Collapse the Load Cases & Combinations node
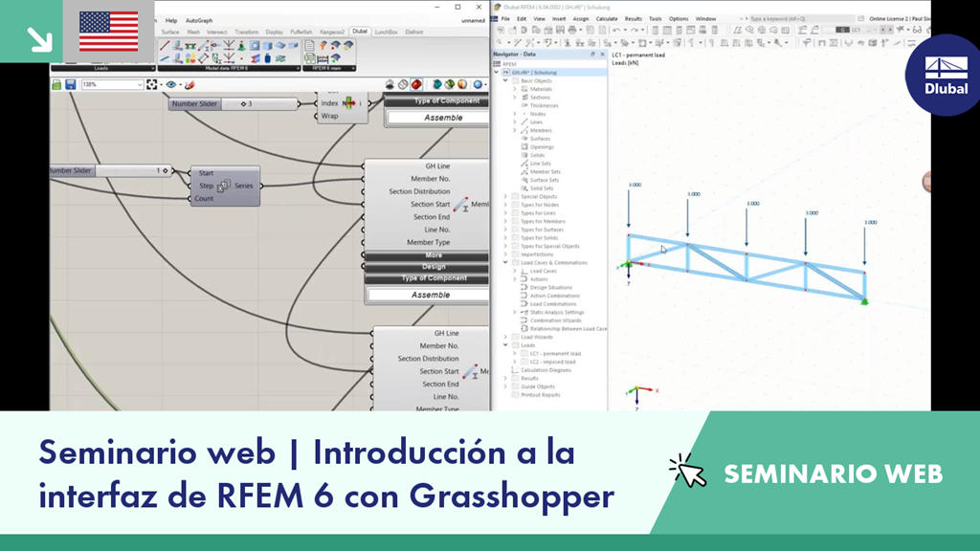980x551 pixels. (505, 262)
